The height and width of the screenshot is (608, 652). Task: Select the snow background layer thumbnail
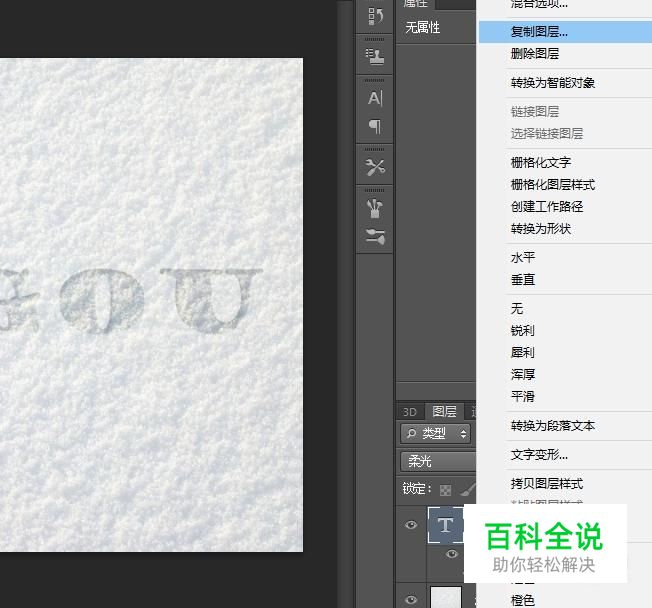pyautogui.click(x=446, y=597)
